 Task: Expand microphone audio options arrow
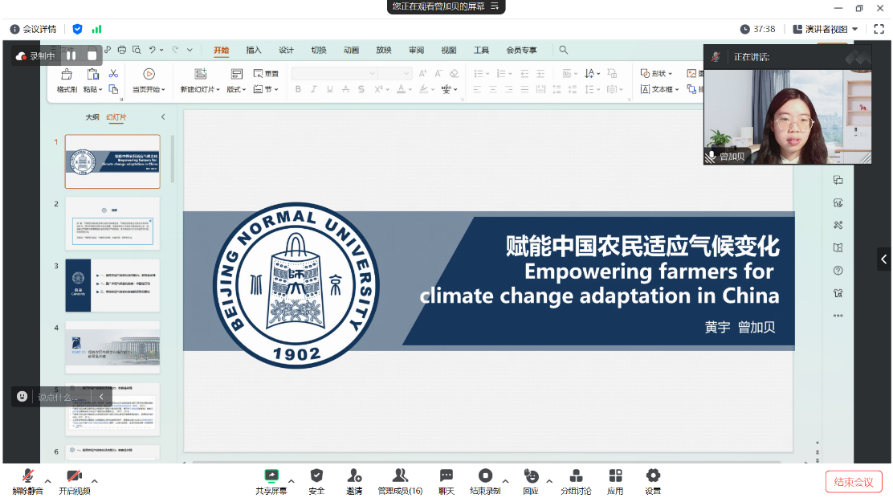pos(48,481)
